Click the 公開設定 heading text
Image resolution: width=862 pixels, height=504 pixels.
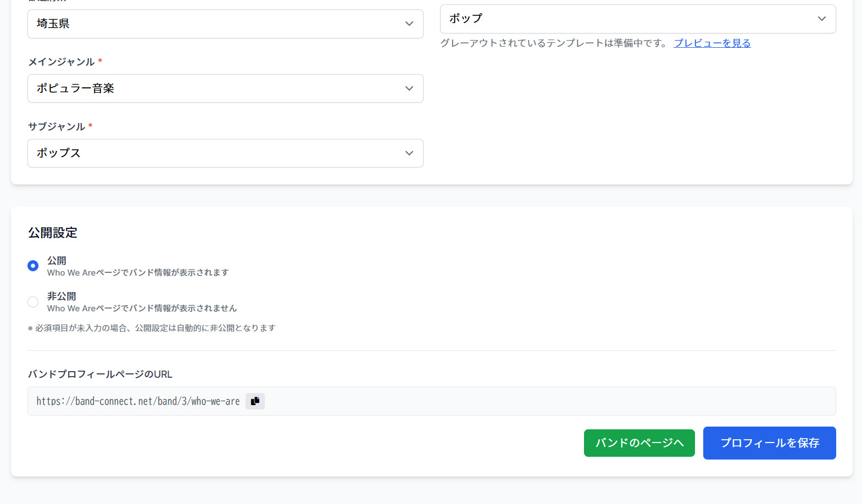[x=53, y=233]
